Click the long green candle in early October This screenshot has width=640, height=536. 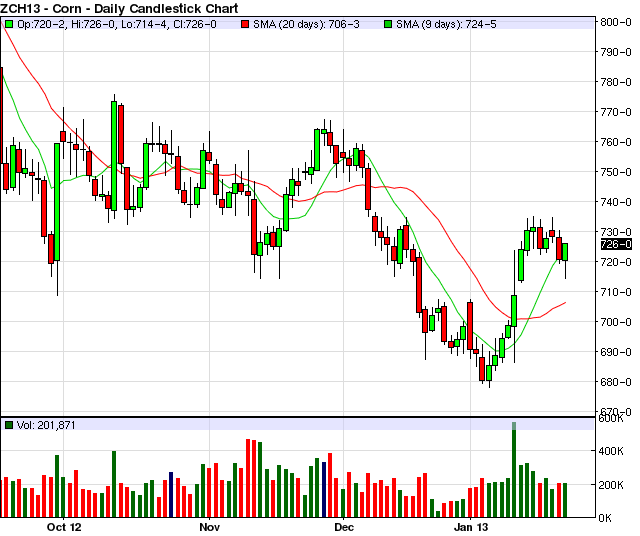coord(57,202)
